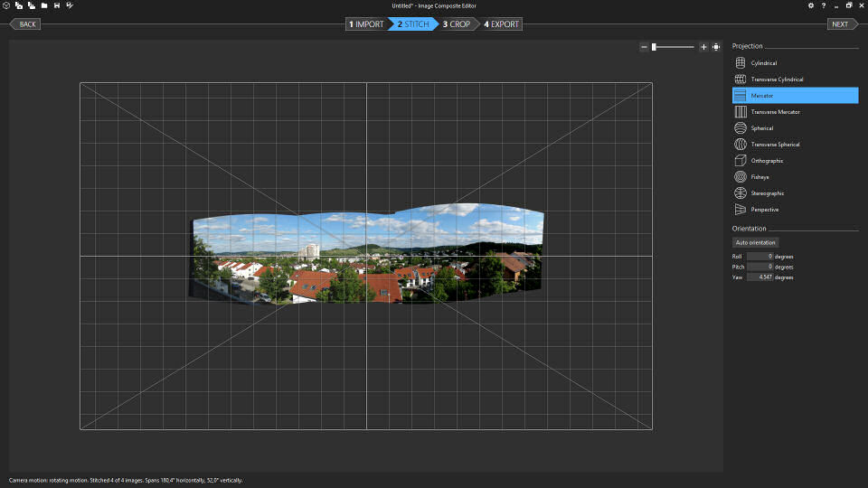Click the Yaw degrees input field

[759, 277]
